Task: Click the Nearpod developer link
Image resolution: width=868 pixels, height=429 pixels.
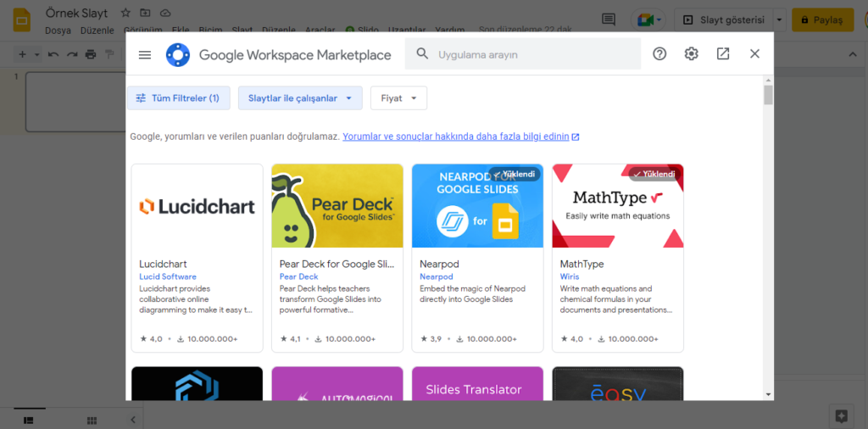Action: click(437, 276)
